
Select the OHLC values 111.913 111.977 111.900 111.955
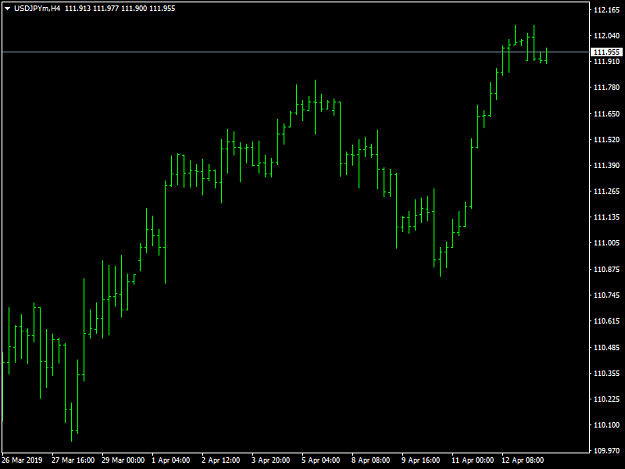click(120, 8)
